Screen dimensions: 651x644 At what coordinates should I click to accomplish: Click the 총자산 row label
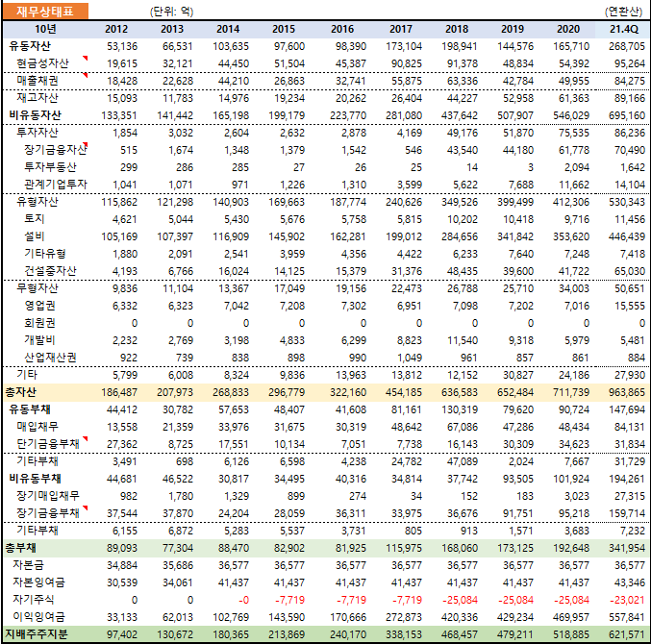(21, 392)
